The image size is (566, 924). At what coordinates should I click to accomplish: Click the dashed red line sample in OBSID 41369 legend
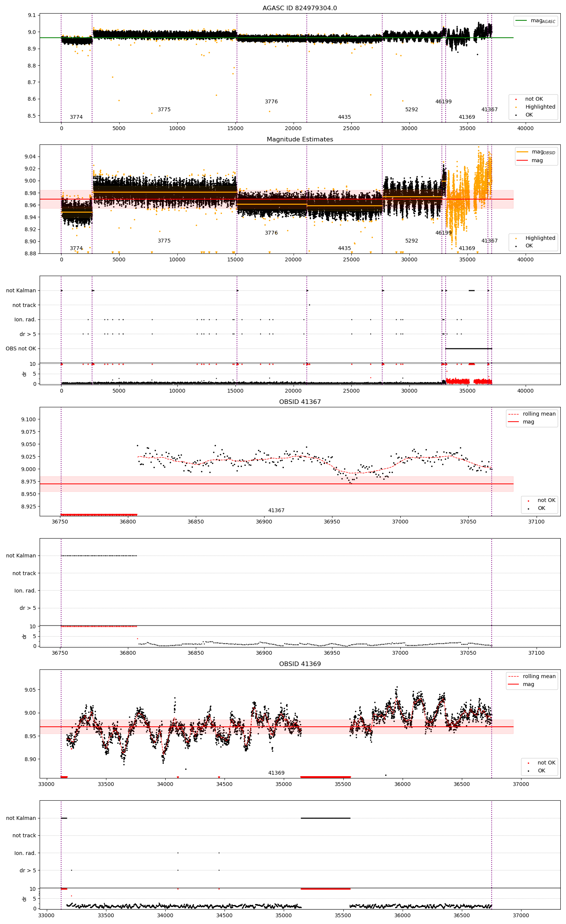[x=514, y=676]
